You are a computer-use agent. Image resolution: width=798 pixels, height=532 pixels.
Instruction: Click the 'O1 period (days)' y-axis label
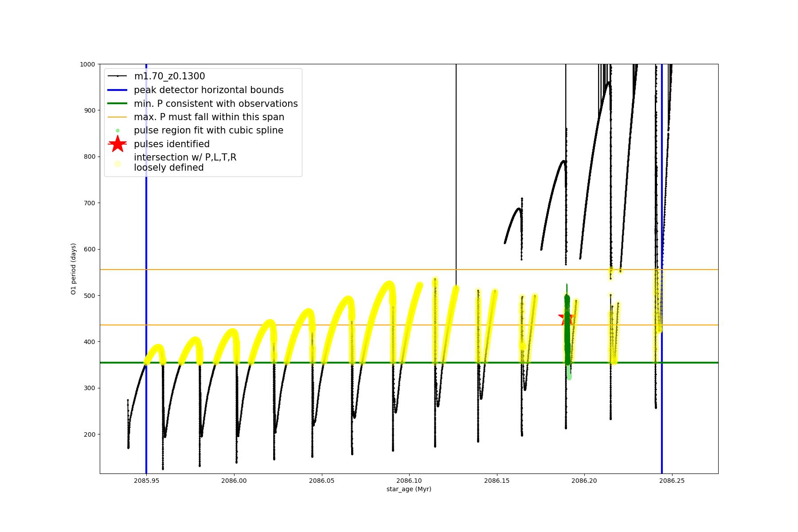click(x=74, y=269)
